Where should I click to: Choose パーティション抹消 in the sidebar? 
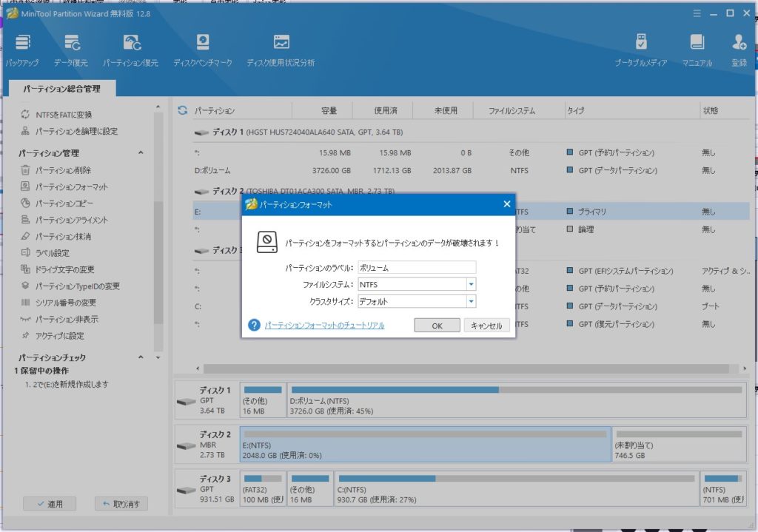[x=63, y=237]
